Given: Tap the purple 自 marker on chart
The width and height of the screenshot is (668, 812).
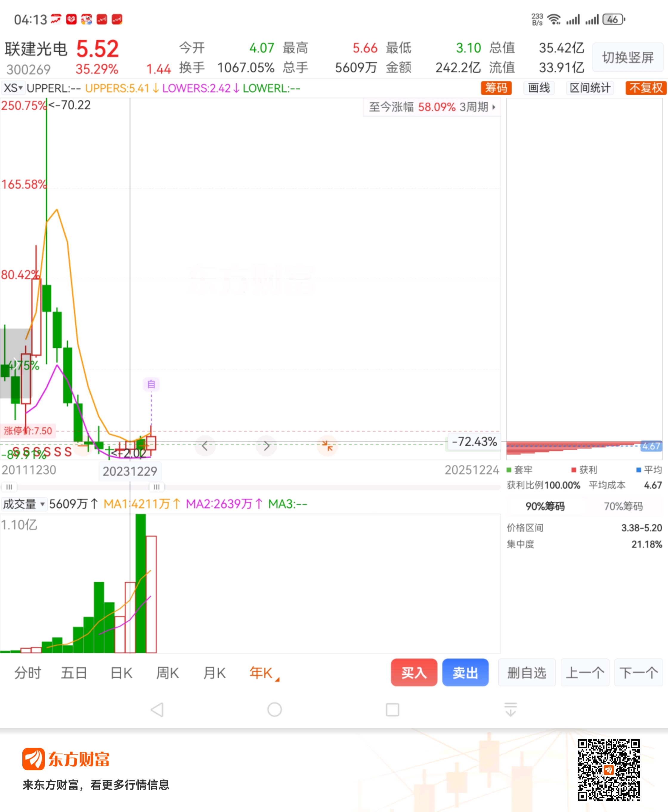Looking at the screenshot, I should [151, 384].
